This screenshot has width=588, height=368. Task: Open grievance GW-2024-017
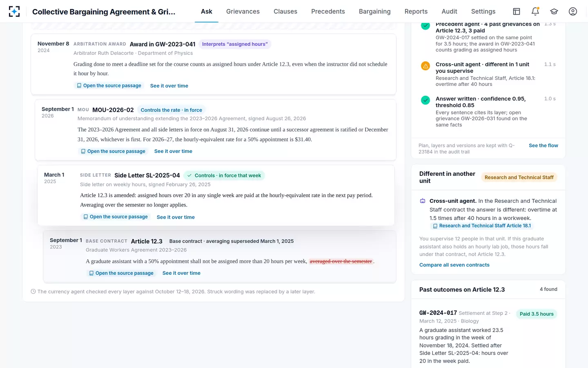pos(438,313)
